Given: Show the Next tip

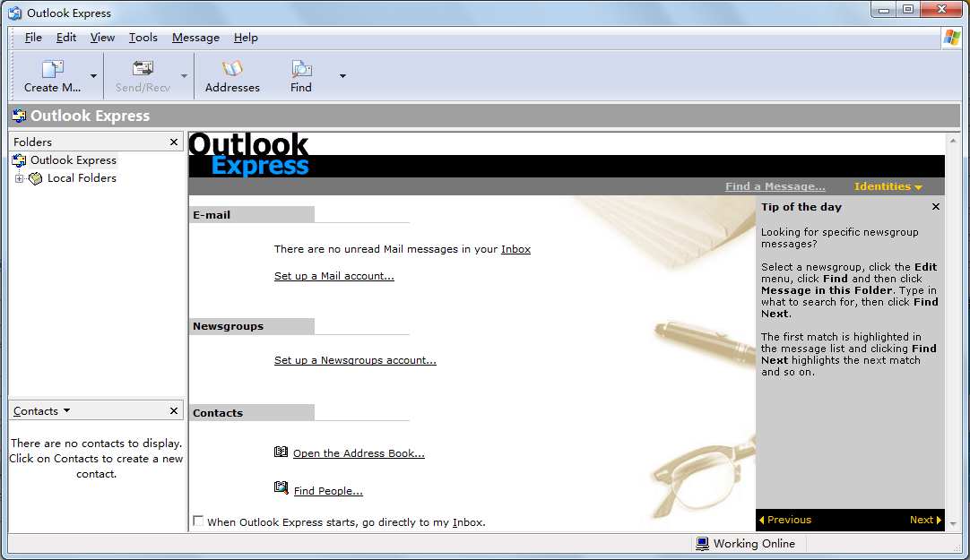Looking at the screenshot, I should pos(925,520).
